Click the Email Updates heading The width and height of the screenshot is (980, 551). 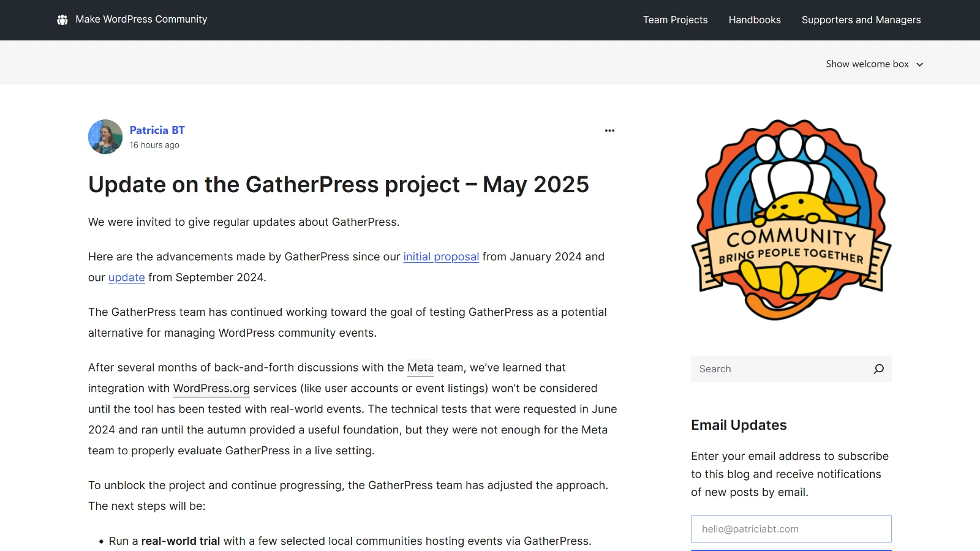click(739, 425)
